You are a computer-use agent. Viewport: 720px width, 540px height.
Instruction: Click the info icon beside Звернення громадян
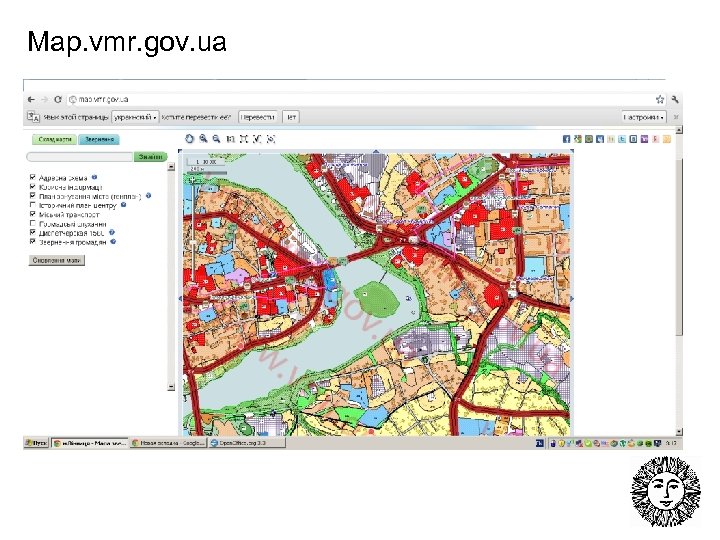point(113,242)
